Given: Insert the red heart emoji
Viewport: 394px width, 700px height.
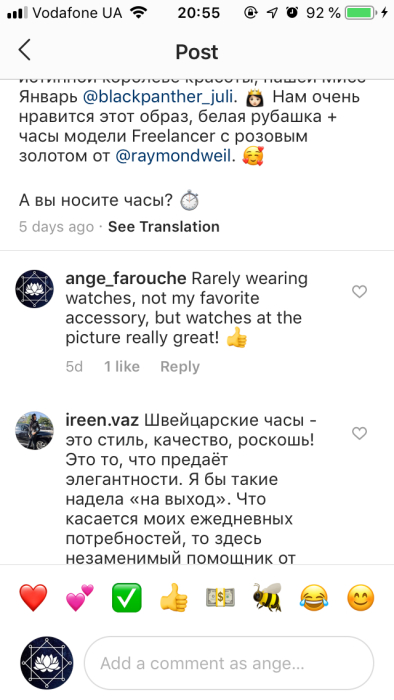Looking at the screenshot, I should point(33,597).
